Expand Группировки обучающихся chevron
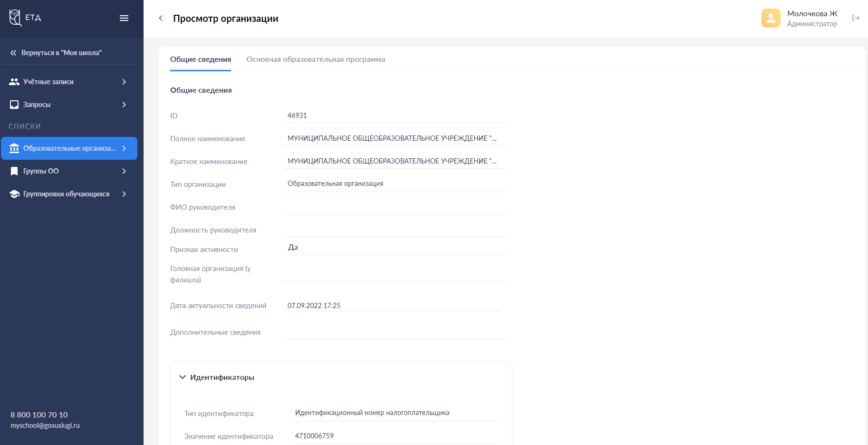This screenshot has width=868, height=445. click(x=124, y=194)
